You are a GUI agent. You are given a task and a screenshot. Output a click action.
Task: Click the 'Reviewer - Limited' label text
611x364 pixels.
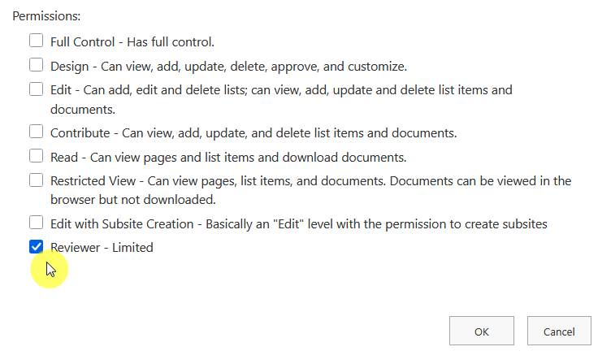[102, 248]
